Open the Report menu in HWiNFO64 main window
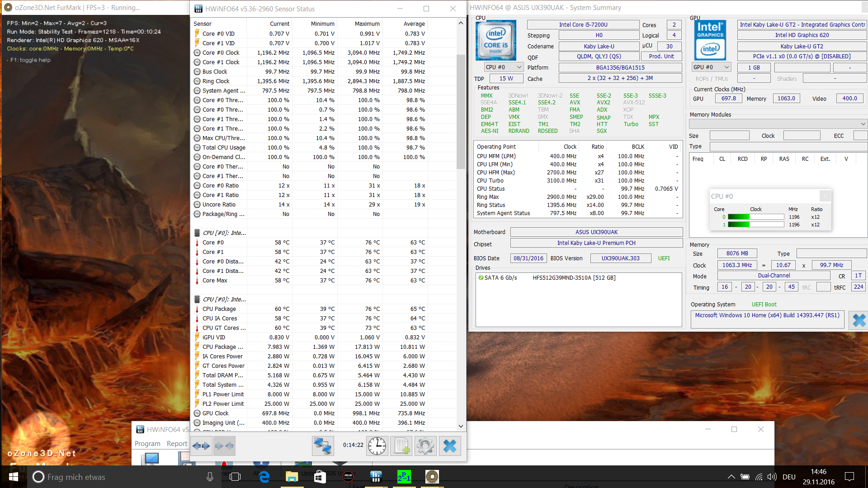Screen dimensions: 868x488 (177, 444)
